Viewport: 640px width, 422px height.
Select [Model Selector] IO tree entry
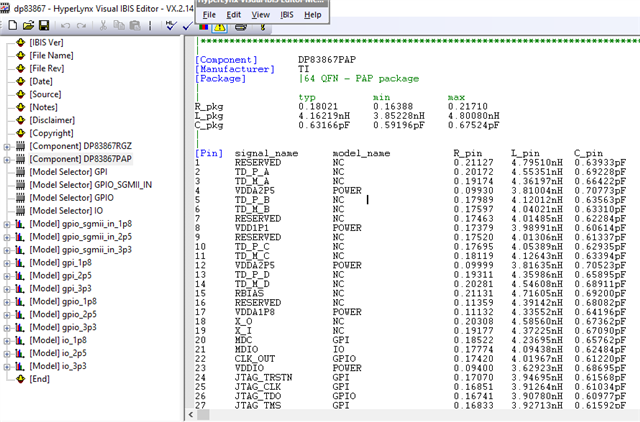[x=66, y=211]
